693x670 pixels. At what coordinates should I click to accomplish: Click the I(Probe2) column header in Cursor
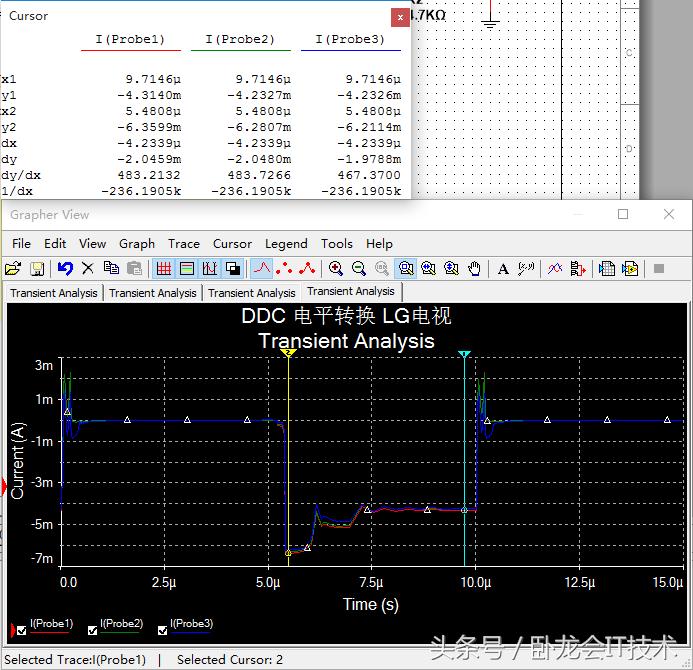(240, 39)
